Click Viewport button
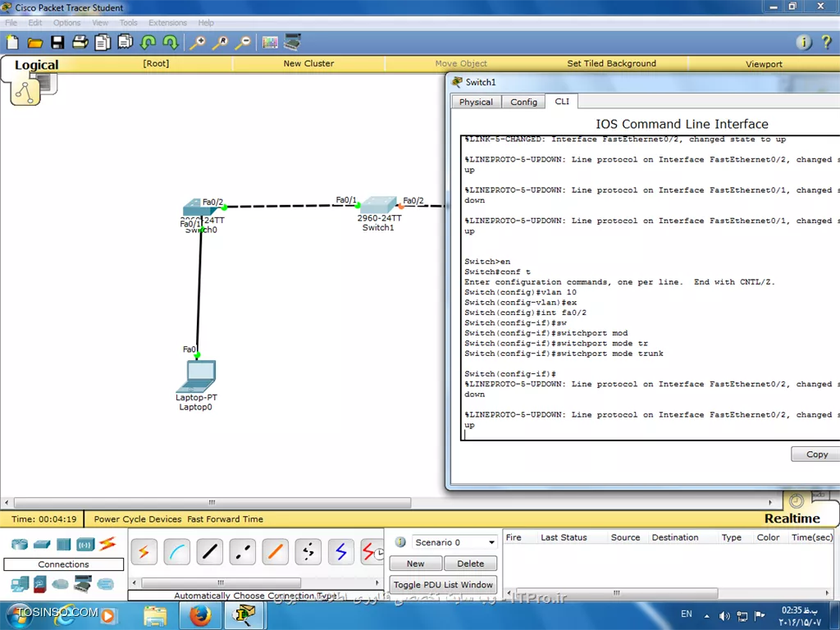This screenshot has height=630, width=840. (x=764, y=64)
